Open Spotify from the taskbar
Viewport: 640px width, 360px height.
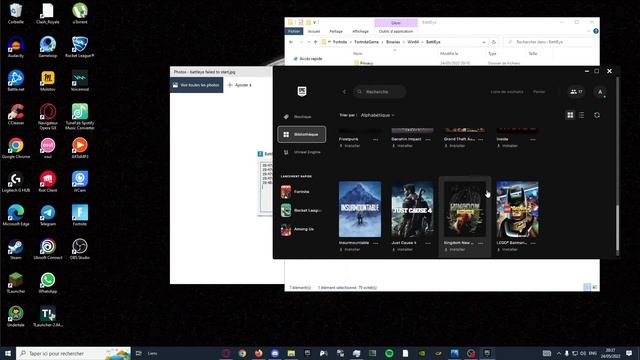point(389,353)
